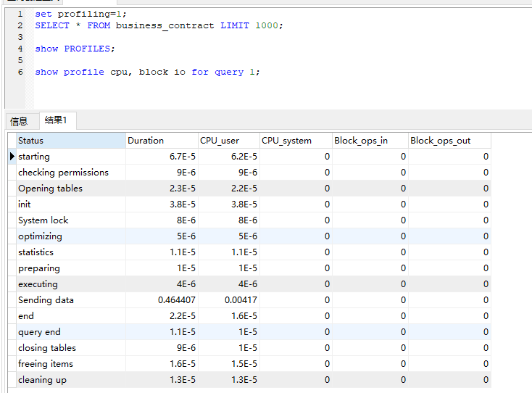532x393 pixels.
Task: Select the 'System lock' cell
Action: (71, 220)
